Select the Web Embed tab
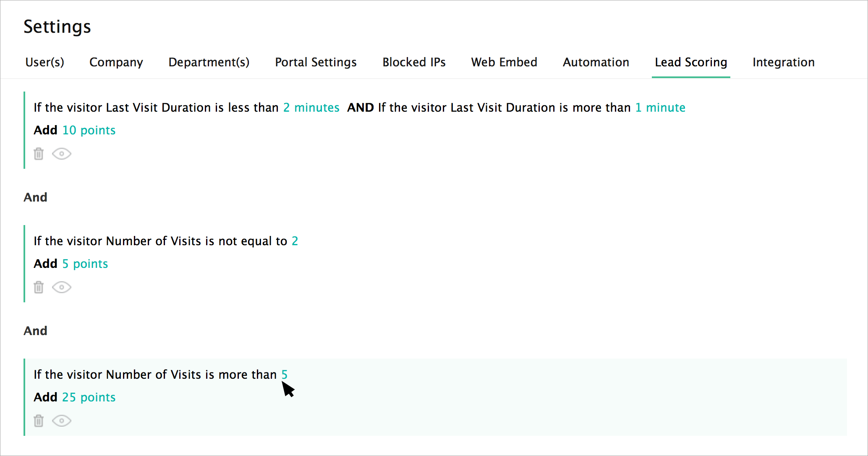Viewport: 868px width, 456px height. coord(504,62)
